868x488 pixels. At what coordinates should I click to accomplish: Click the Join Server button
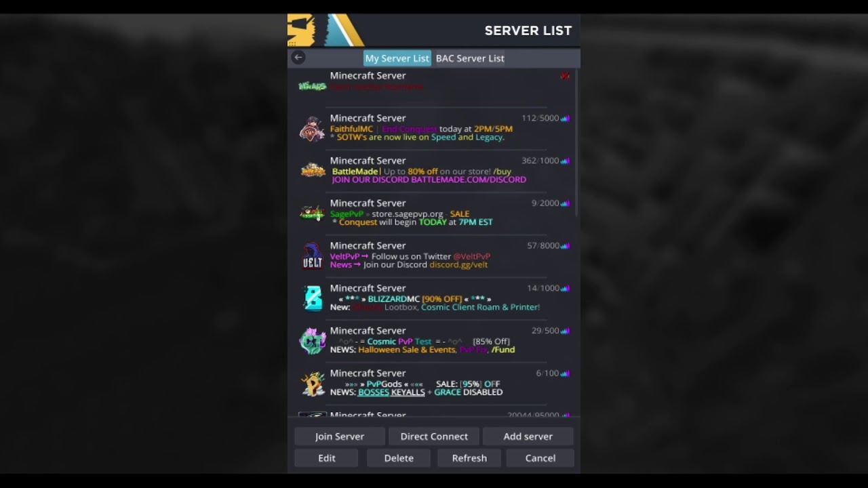click(x=340, y=436)
